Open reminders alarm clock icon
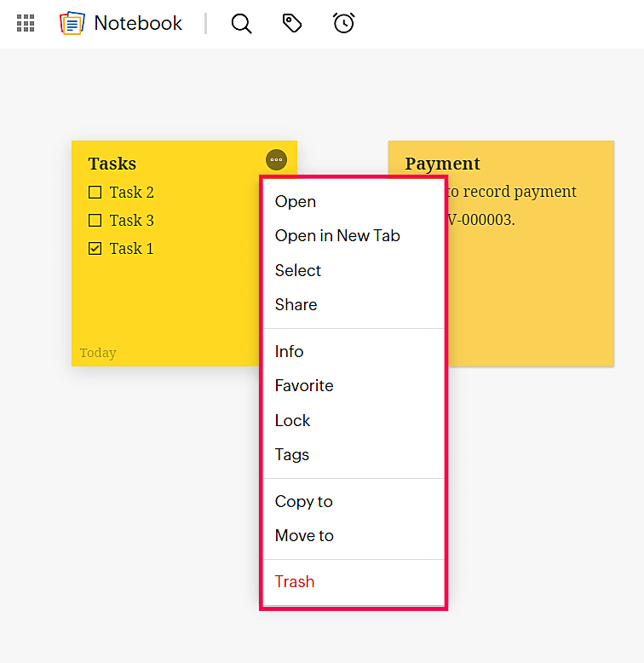Viewport: 644px width, 663px height. tap(343, 23)
